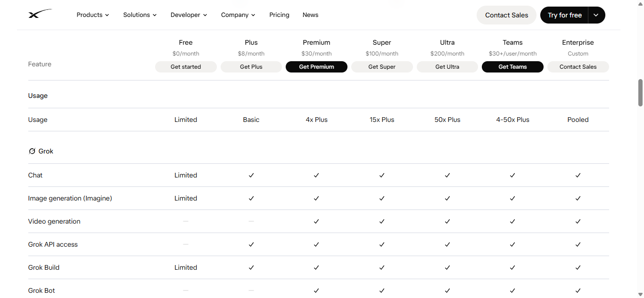The height and width of the screenshot is (298, 644).
Task: Click the Premium checkmark in the Video generation row
Action: (316, 221)
